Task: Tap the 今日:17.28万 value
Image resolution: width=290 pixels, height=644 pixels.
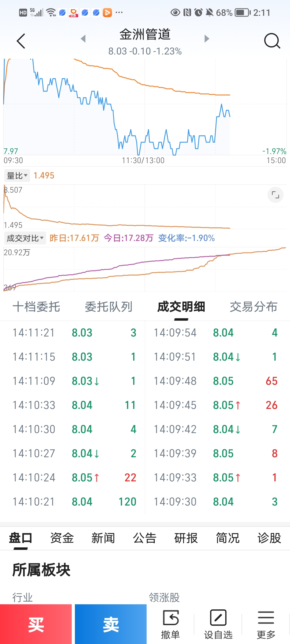Action: (x=129, y=238)
